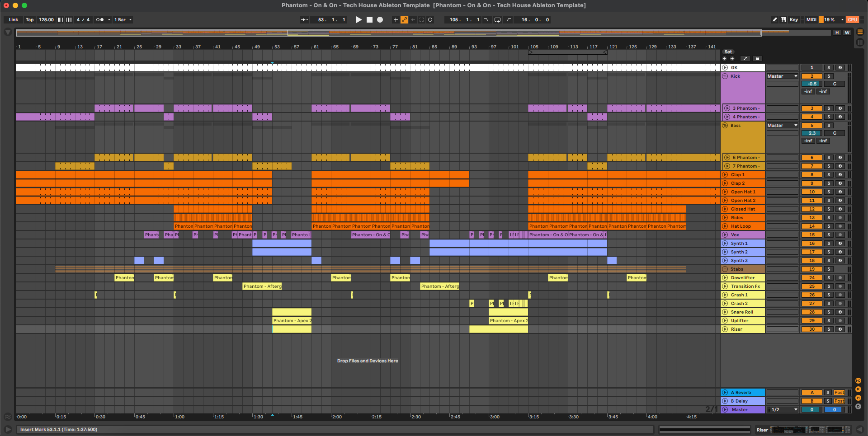Solo the Clap 1 track
Image resolution: width=868 pixels, height=436 pixels.
829,175
